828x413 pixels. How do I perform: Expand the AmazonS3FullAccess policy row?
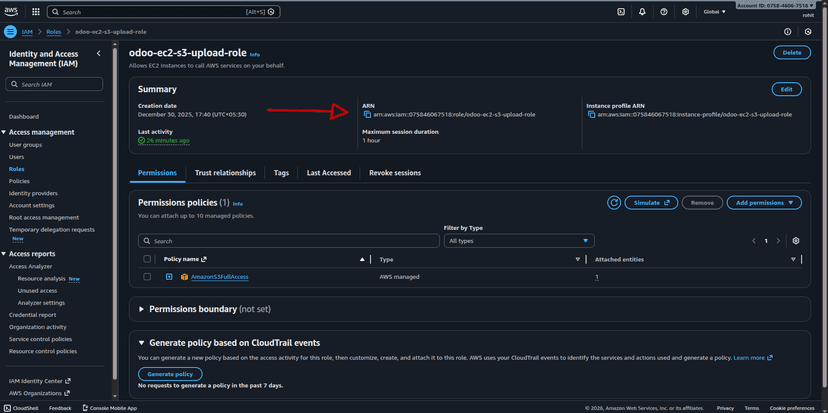[x=169, y=277]
